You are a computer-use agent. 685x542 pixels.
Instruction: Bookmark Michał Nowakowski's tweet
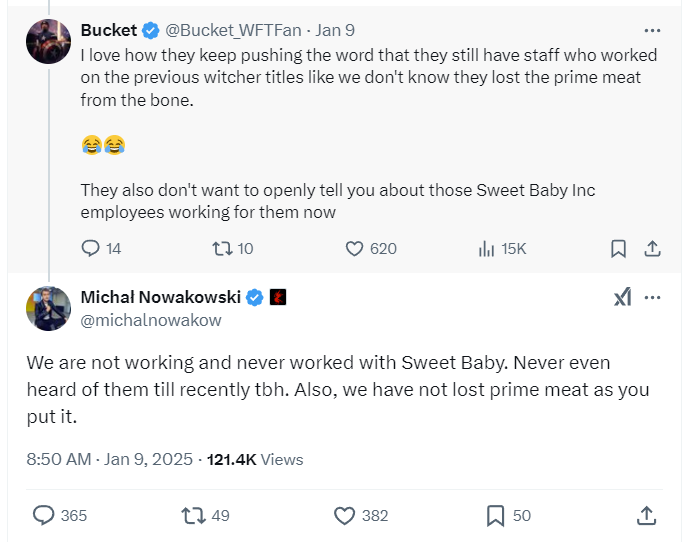pyautogui.click(x=495, y=515)
